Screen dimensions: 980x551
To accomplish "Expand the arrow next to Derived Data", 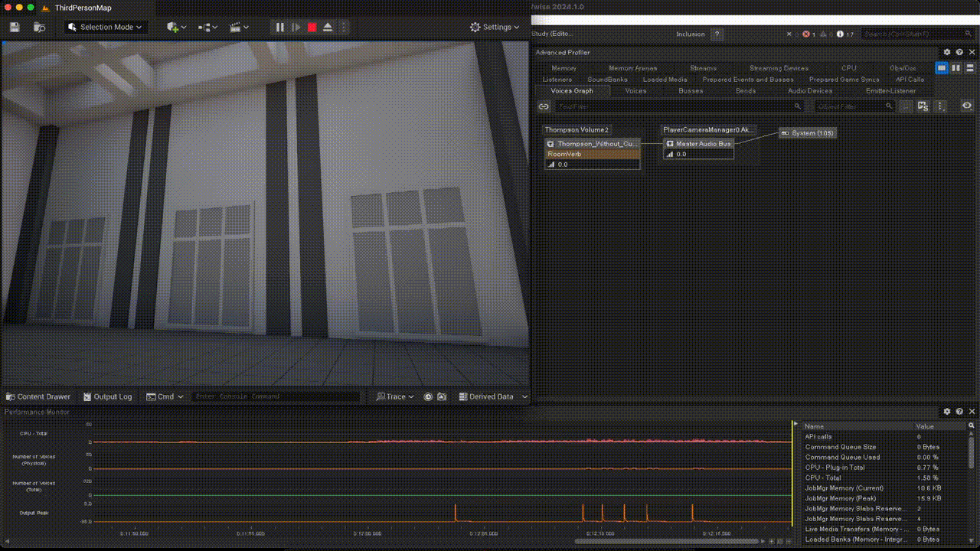I will [524, 396].
